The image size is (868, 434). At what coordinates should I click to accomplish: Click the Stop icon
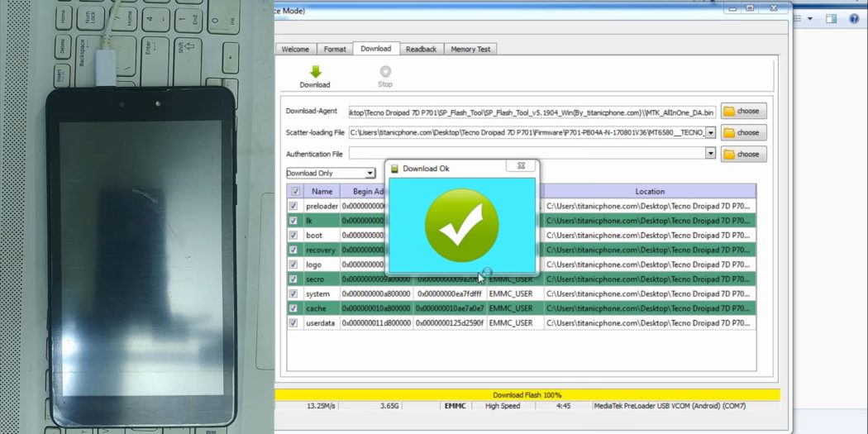click(385, 71)
